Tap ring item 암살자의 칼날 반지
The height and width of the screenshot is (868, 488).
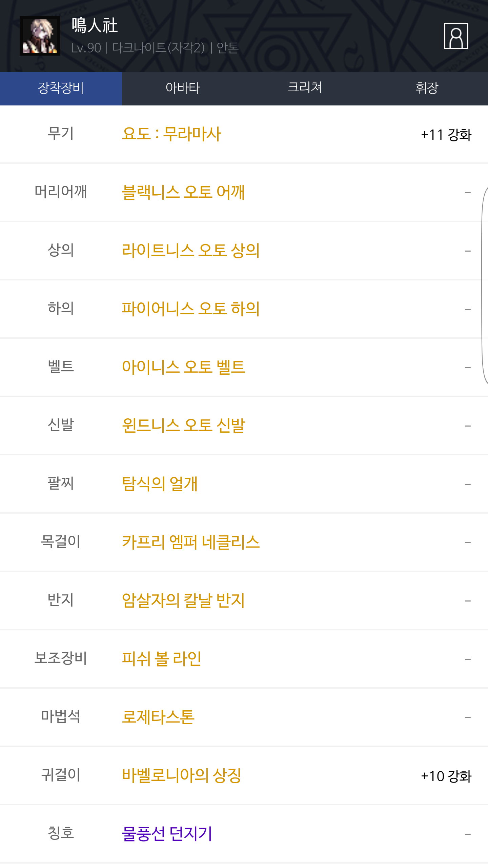[183, 600]
